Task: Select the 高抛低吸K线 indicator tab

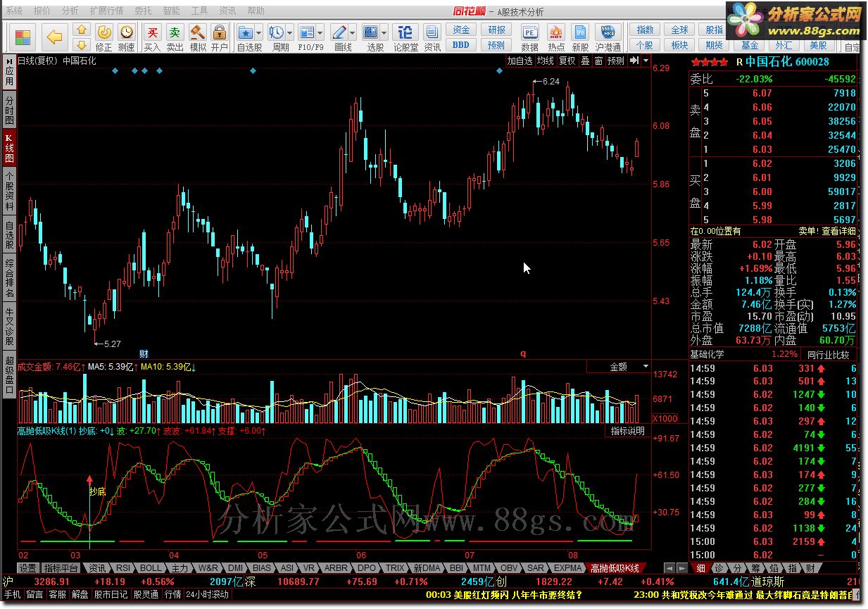Action: click(x=615, y=568)
